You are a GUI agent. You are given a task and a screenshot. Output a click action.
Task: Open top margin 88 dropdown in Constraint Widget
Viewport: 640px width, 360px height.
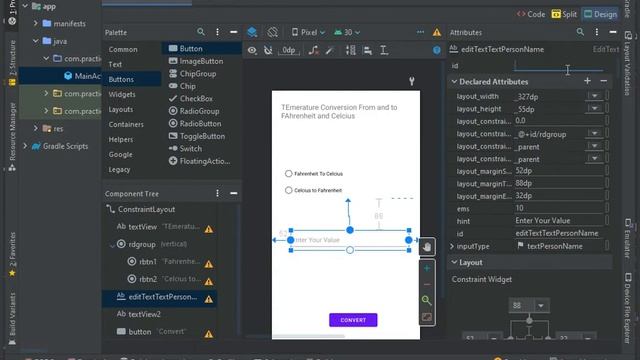[541, 306]
